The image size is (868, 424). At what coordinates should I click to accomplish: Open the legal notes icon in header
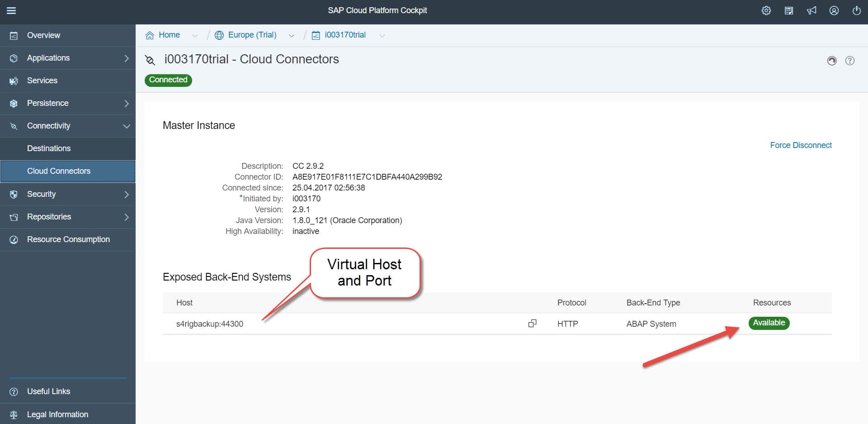pos(789,10)
